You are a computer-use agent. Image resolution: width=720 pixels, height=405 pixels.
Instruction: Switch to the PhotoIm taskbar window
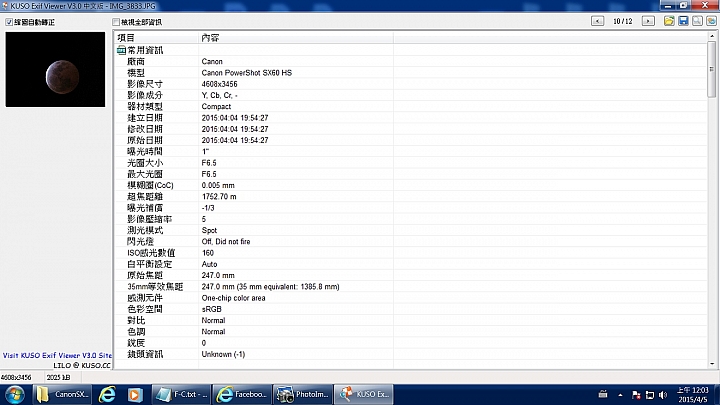click(303, 394)
